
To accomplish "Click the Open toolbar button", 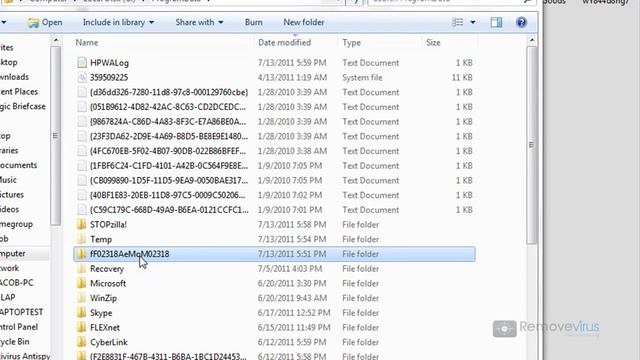I will pyautogui.click(x=45, y=22).
